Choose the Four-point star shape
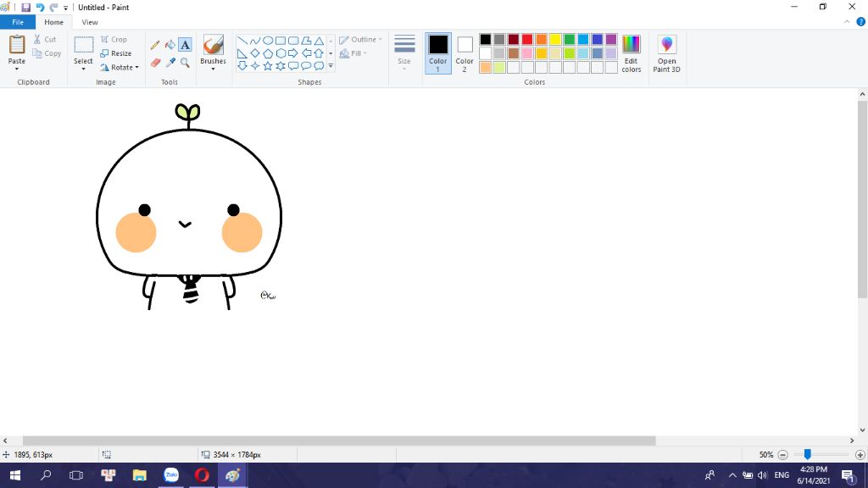868x488 pixels. point(254,66)
